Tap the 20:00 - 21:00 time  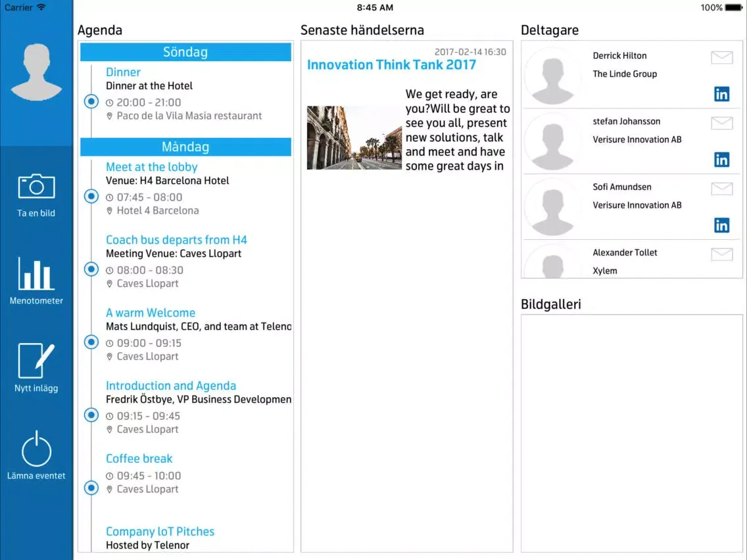pyautogui.click(x=149, y=103)
